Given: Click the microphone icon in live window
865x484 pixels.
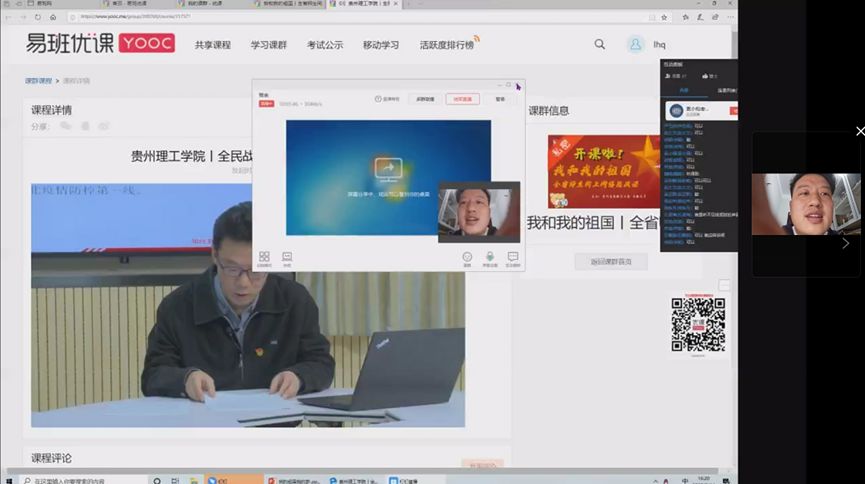Looking at the screenshot, I should pos(490,258).
